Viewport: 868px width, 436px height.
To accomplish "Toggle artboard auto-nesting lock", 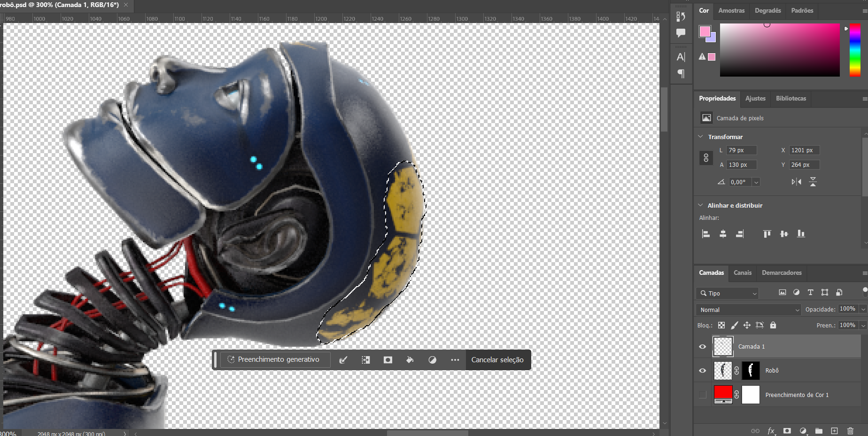I will pyautogui.click(x=760, y=325).
